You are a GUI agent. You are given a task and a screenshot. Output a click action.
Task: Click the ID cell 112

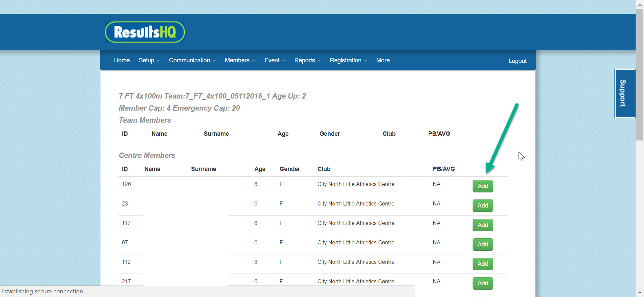click(x=126, y=262)
